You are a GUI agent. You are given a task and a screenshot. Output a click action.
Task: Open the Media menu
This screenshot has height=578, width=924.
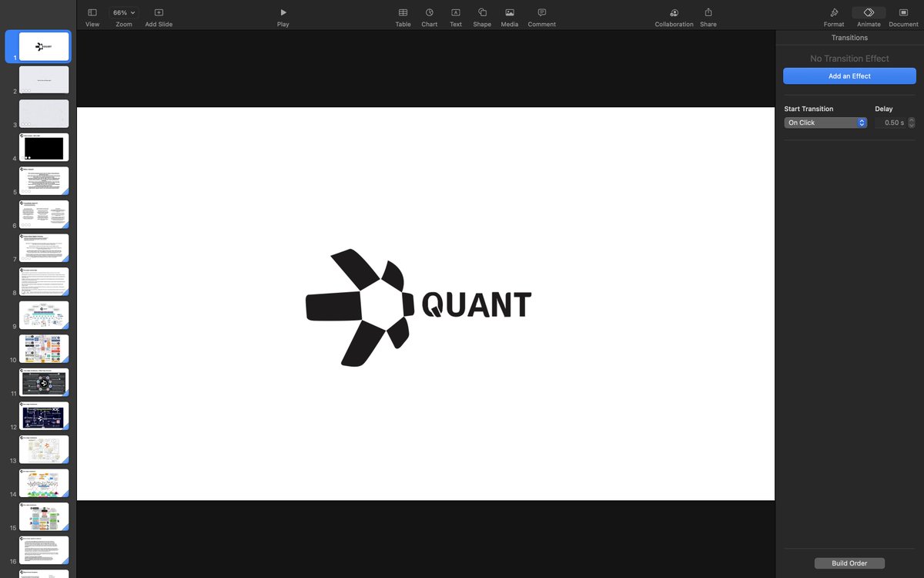point(510,12)
